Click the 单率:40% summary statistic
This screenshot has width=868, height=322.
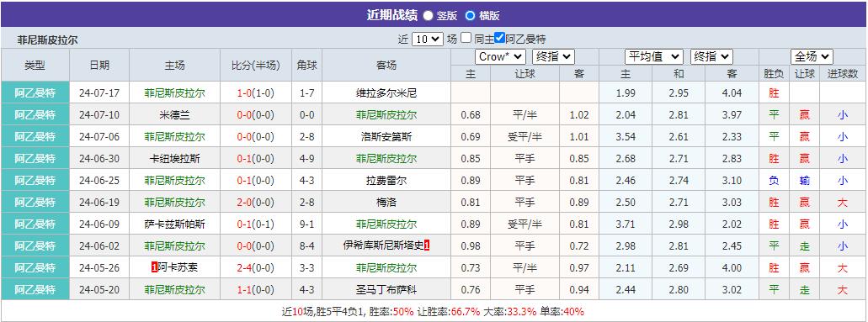point(562,311)
